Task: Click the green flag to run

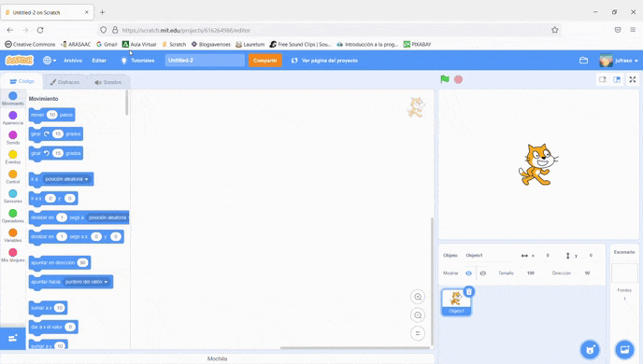Action: click(445, 79)
